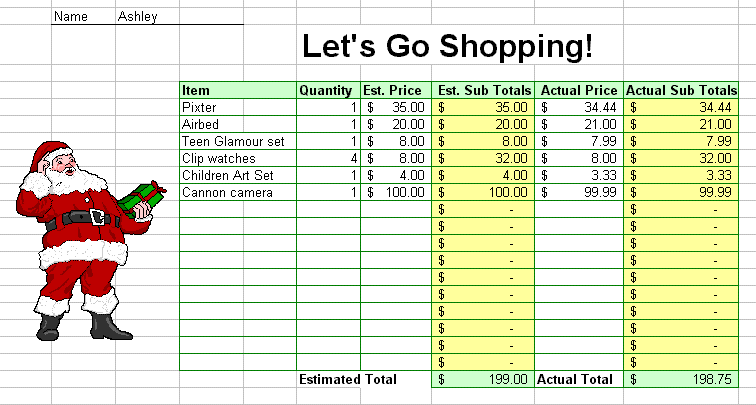This screenshot has height=405, width=756.
Task: Select the Children Art Set estimated price cell
Action: coord(396,175)
